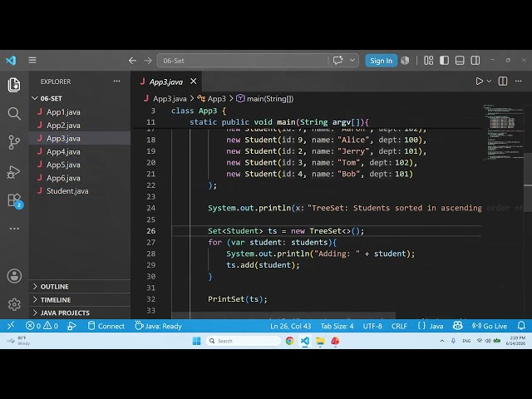
Task: Click the Windows taskbar Search box
Action: (243, 341)
